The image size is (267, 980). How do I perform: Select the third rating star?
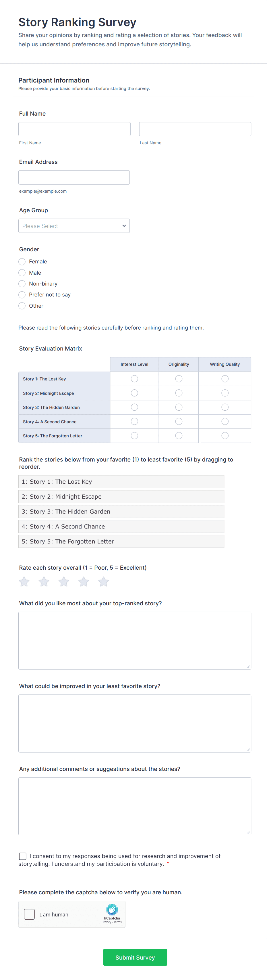(x=64, y=582)
